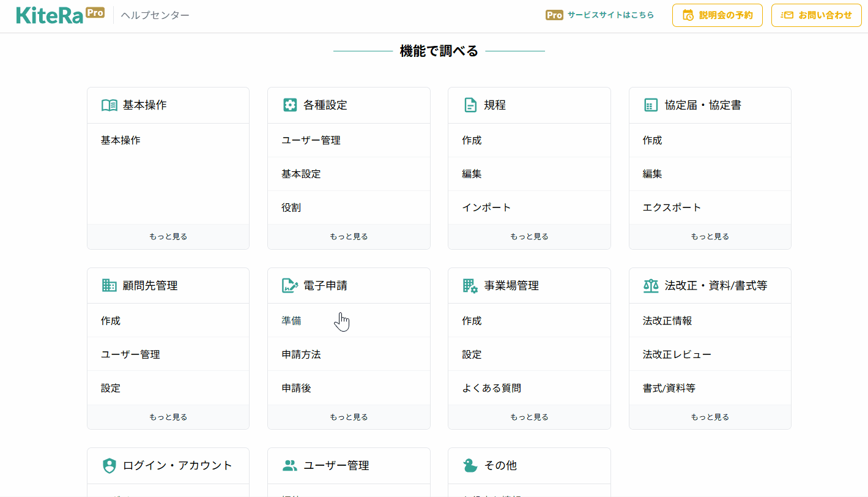Open 設定 in the 顧問先管理 card
Screen dimensions: 868x497
tap(111, 388)
